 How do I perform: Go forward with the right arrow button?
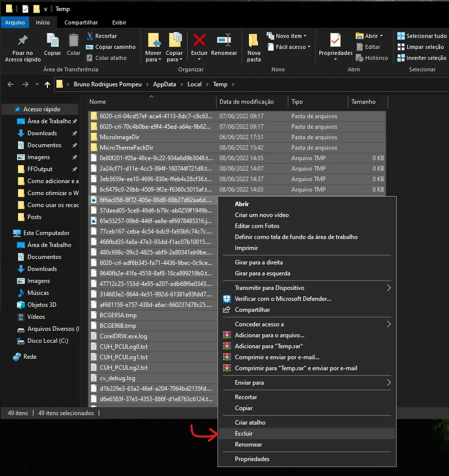click(25, 84)
